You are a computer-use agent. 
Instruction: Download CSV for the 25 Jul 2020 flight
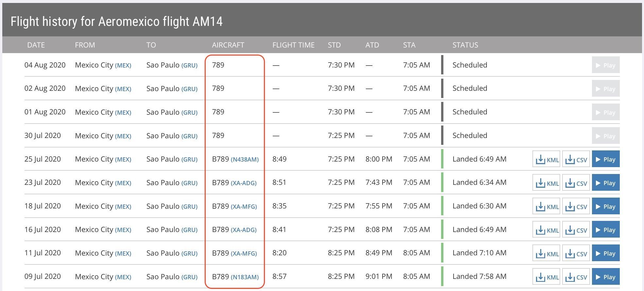click(x=576, y=159)
